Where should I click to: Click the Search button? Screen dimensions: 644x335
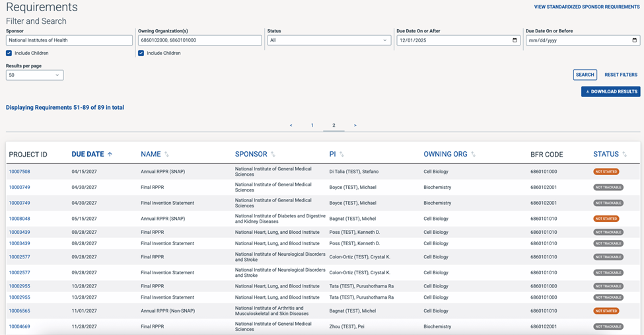(x=585, y=75)
